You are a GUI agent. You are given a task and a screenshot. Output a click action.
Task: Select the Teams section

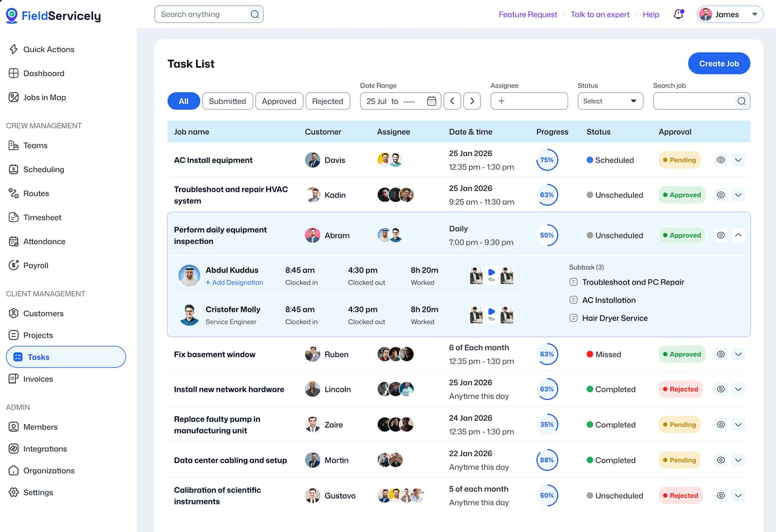(35, 145)
